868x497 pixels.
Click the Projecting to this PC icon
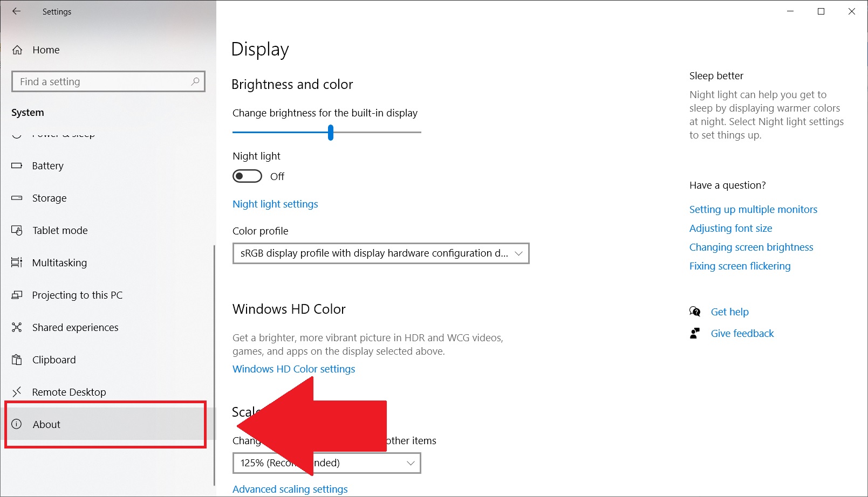(x=17, y=295)
